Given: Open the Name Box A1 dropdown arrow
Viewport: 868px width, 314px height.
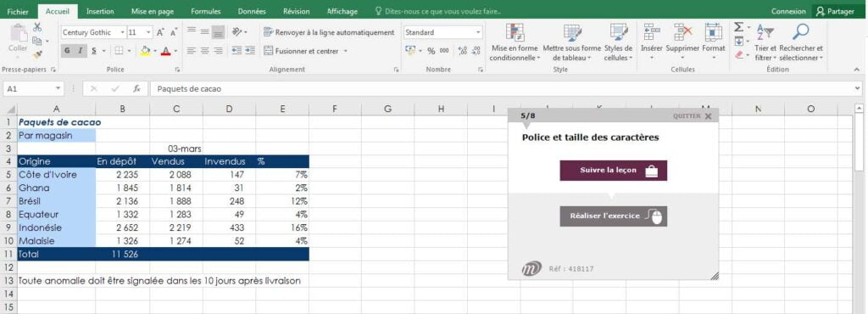Looking at the screenshot, I should [x=58, y=88].
